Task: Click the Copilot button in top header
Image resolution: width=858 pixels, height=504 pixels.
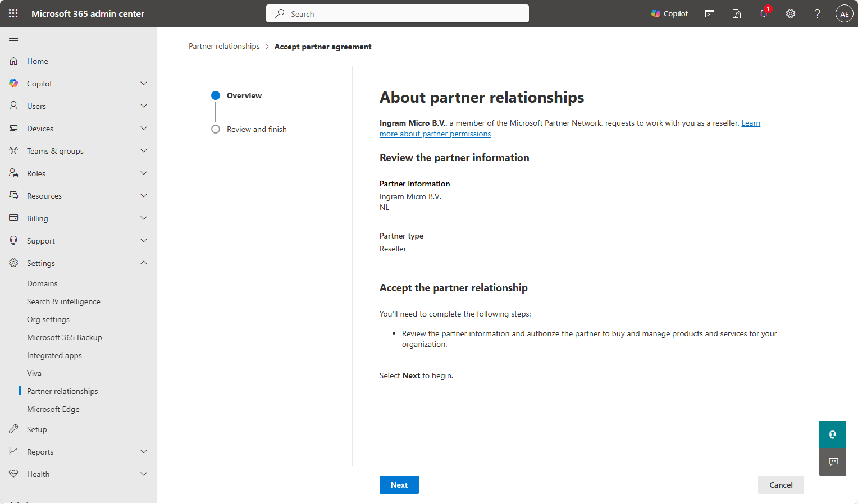Action: coord(669,13)
